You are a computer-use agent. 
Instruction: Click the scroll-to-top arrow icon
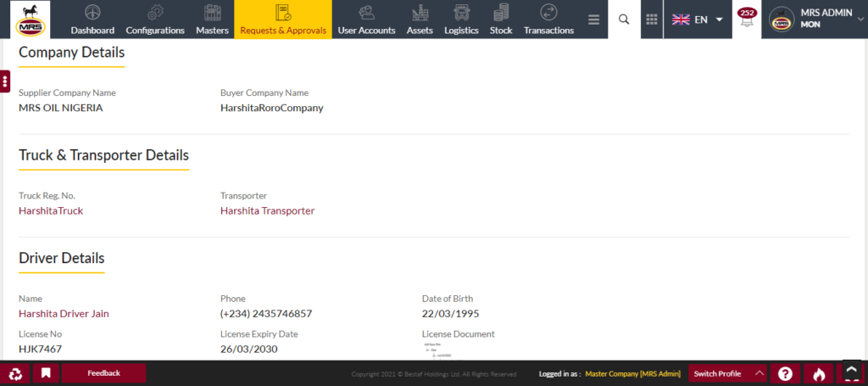click(x=852, y=372)
